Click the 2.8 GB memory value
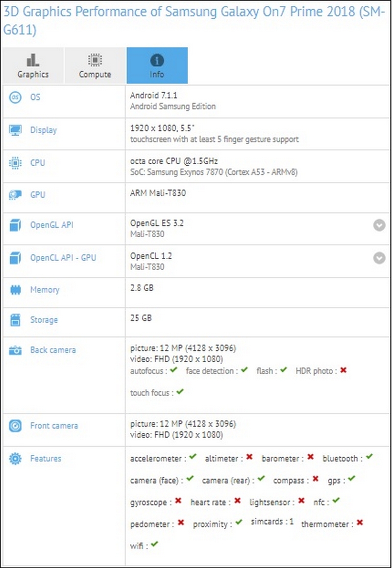This screenshot has width=392, height=568. tap(142, 288)
